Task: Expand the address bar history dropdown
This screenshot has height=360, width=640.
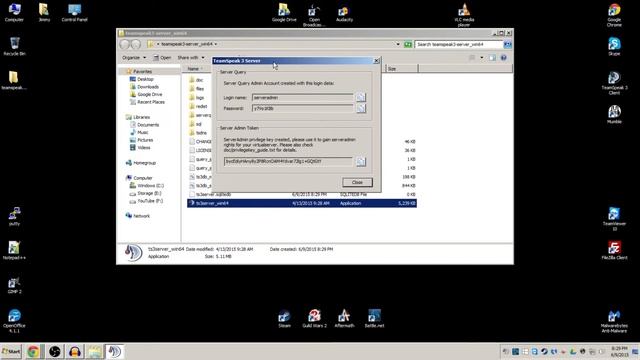Action: pyautogui.click(x=398, y=44)
